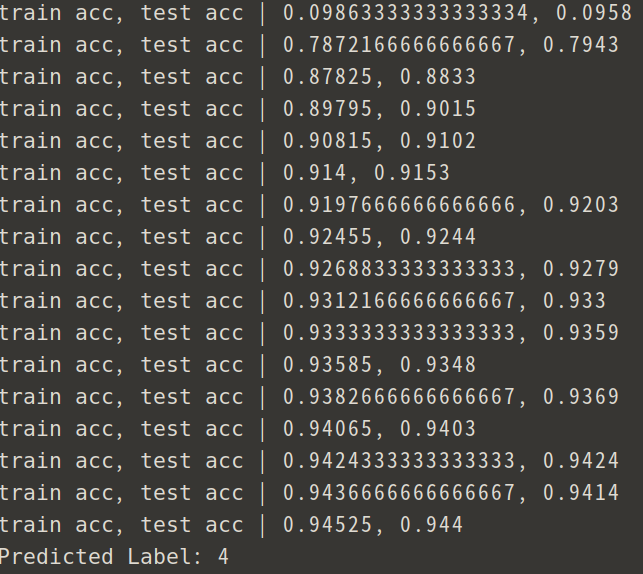Click the test accuracy value 0.9015
Viewport: 643px width, 574px height.
[438, 109]
